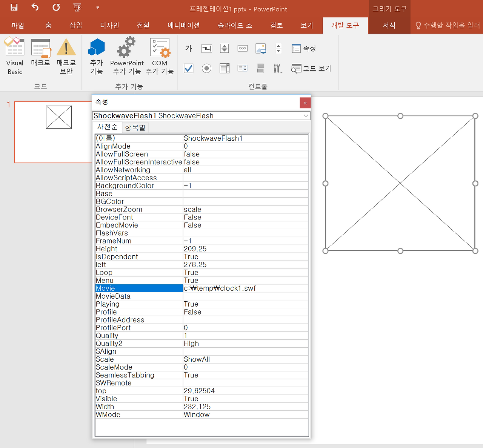Click the 속성 (Properties) ribbon button
Viewport: 483px width, 448px height.
[x=304, y=48]
